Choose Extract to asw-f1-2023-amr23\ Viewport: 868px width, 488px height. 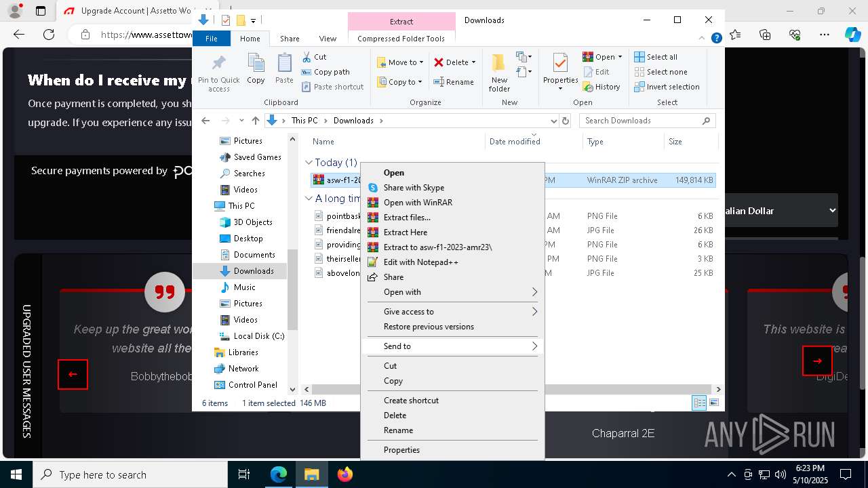452,247
